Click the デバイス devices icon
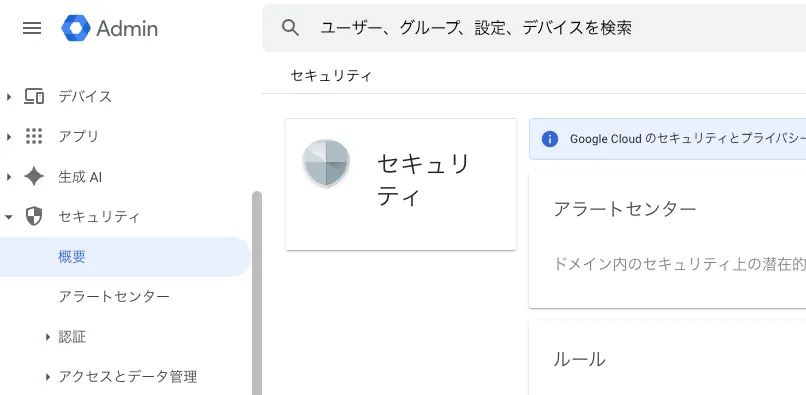The height and width of the screenshot is (395, 806). (x=34, y=96)
